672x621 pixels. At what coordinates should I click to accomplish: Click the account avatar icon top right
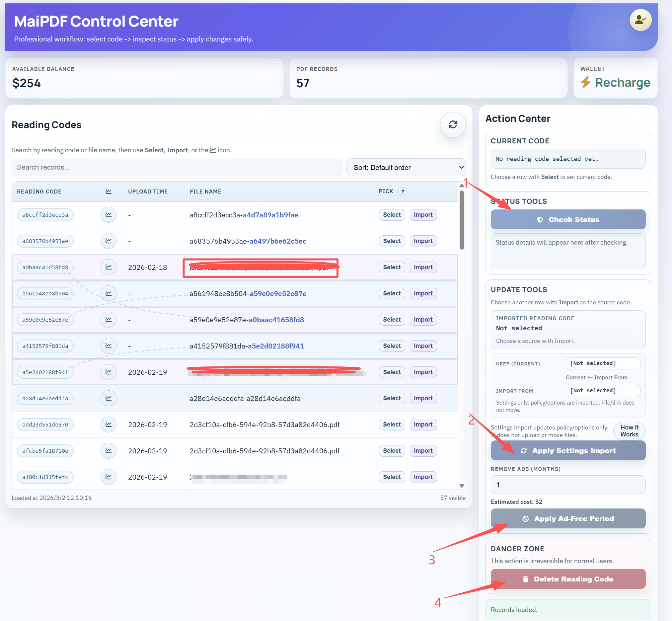[640, 20]
